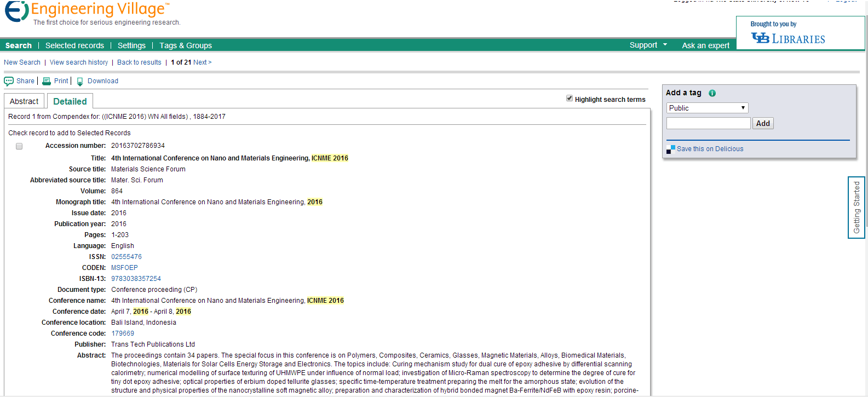Switch to the Abstract tab
The height and width of the screenshot is (397, 868).
click(x=24, y=101)
